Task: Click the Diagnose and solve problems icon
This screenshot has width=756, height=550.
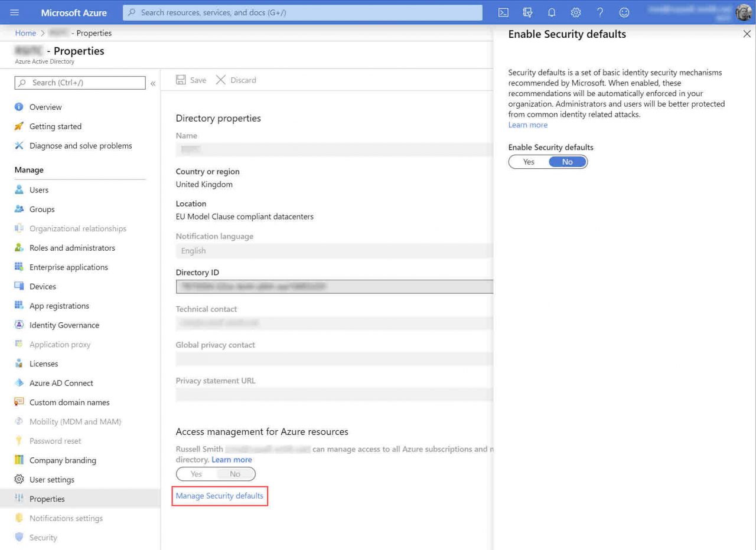Action: click(x=19, y=146)
